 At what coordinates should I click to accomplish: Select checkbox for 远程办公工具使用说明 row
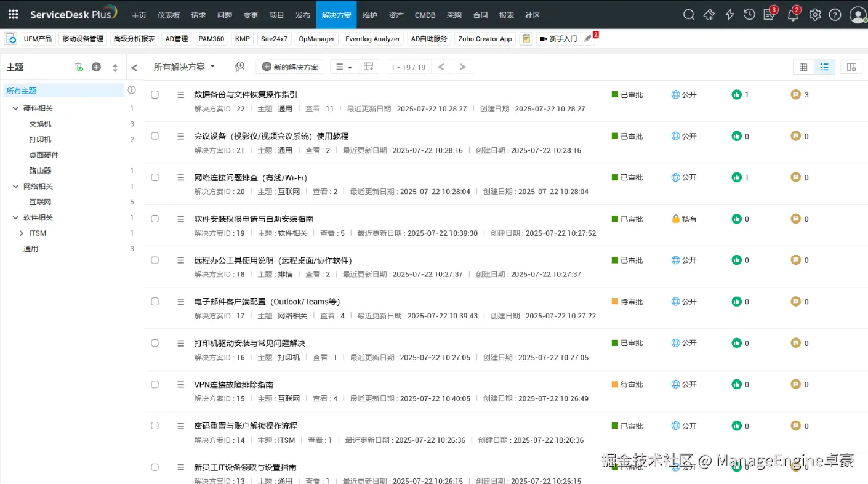(155, 260)
